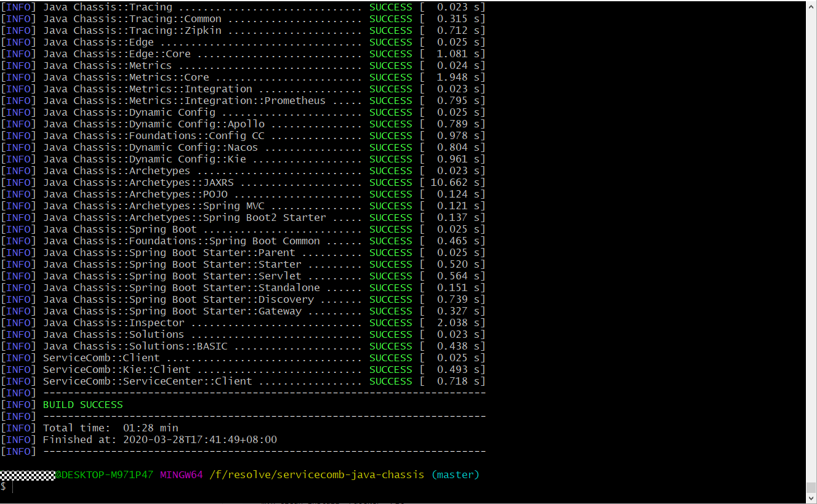Click the 'Java Chassis::Dynamic Config::Kie' line
This screenshot has height=504, width=817.
pos(243,159)
